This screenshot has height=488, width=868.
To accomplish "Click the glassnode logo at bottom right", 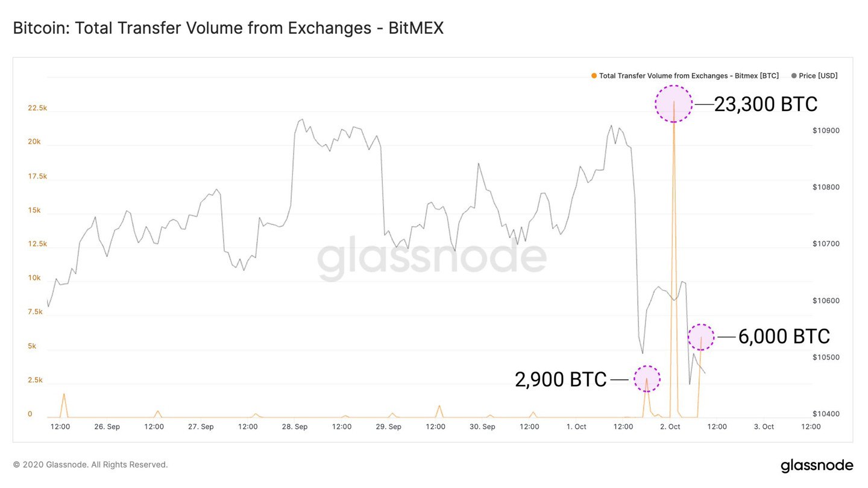I will [817, 466].
